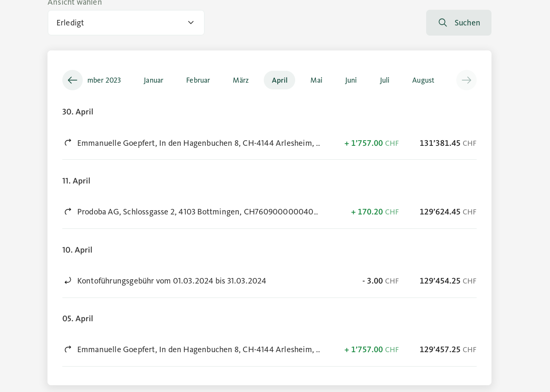The height and width of the screenshot is (392, 550).
Task: Click the Suchen search button
Action: [x=459, y=23]
